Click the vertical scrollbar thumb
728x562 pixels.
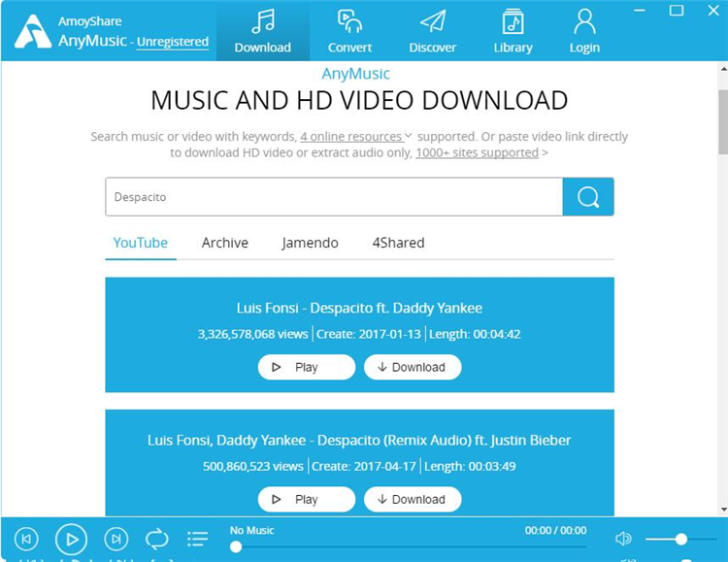[x=723, y=121]
